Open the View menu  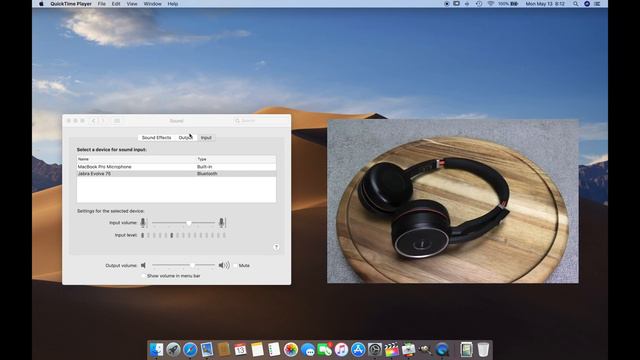[x=132, y=4]
